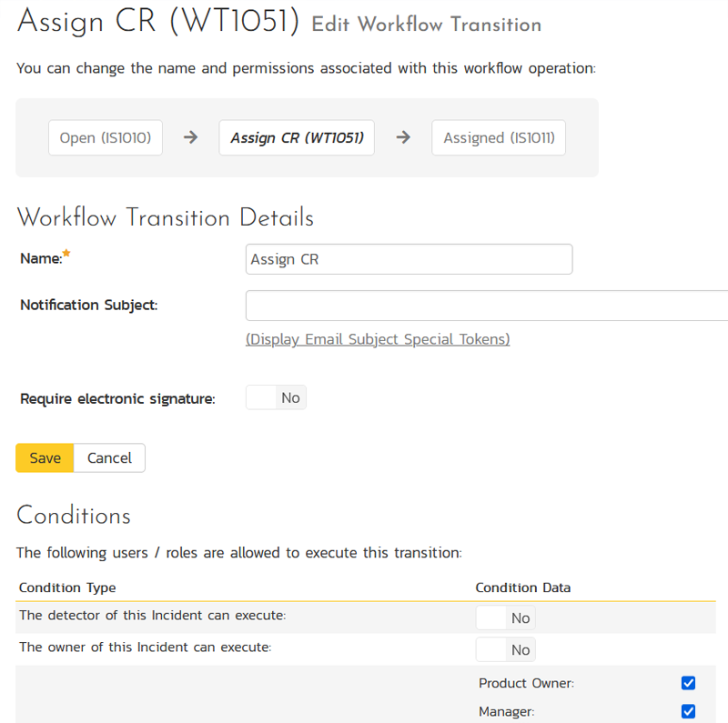This screenshot has height=723, width=728.
Task: Cancel editing the workflow transition
Action: [109, 458]
